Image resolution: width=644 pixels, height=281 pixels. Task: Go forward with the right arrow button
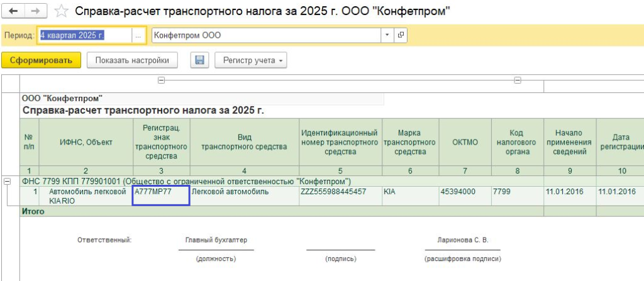click(36, 11)
